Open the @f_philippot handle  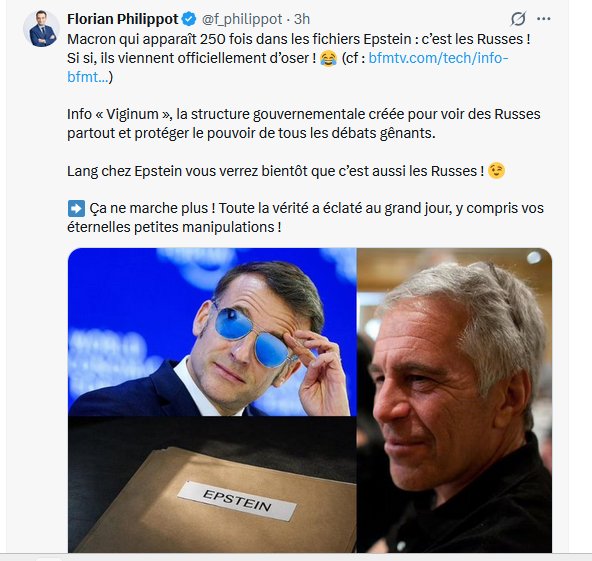coord(242,19)
